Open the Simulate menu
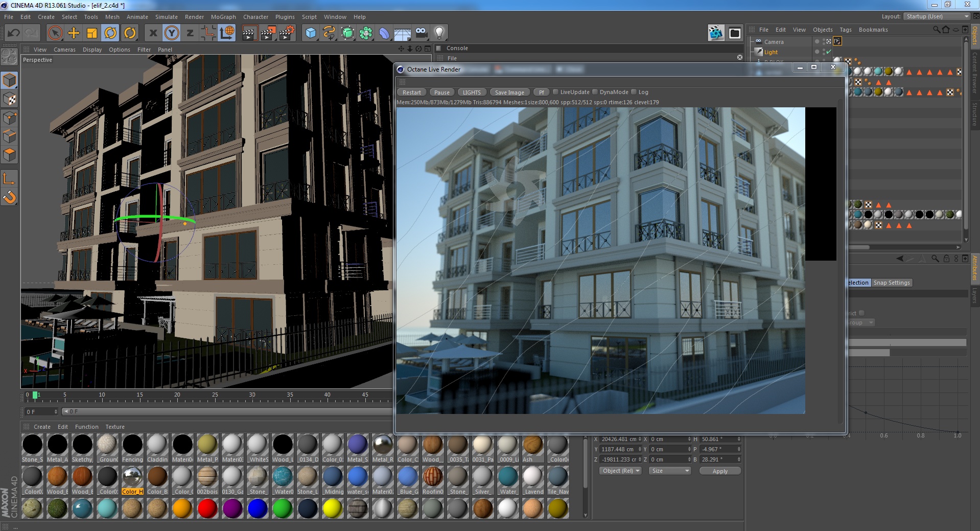980x531 pixels. pyautogui.click(x=166, y=17)
